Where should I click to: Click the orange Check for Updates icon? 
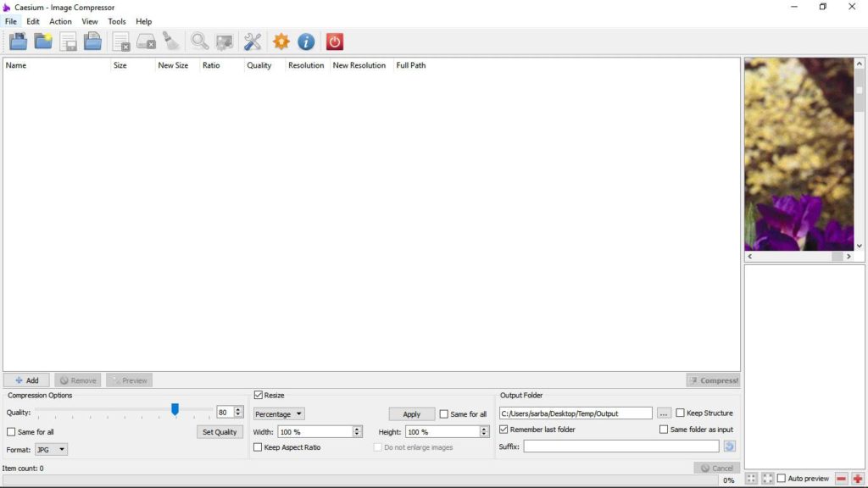[x=281, y=42]
